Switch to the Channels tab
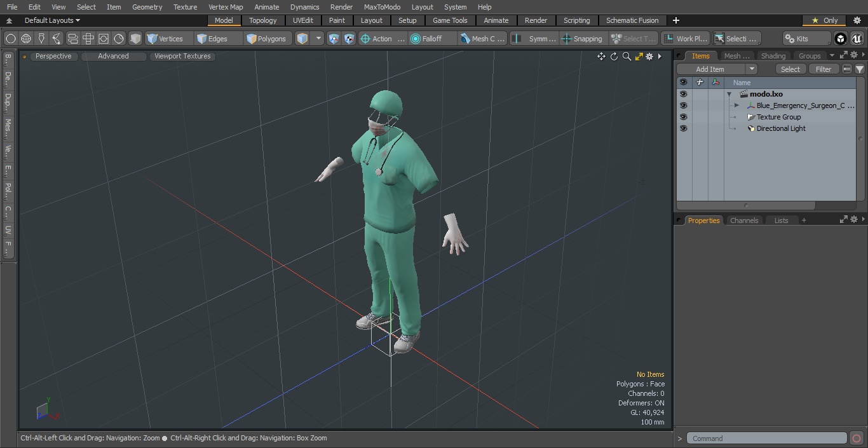The height and width of the screenshot is (448, 868). tap(744, 221)
